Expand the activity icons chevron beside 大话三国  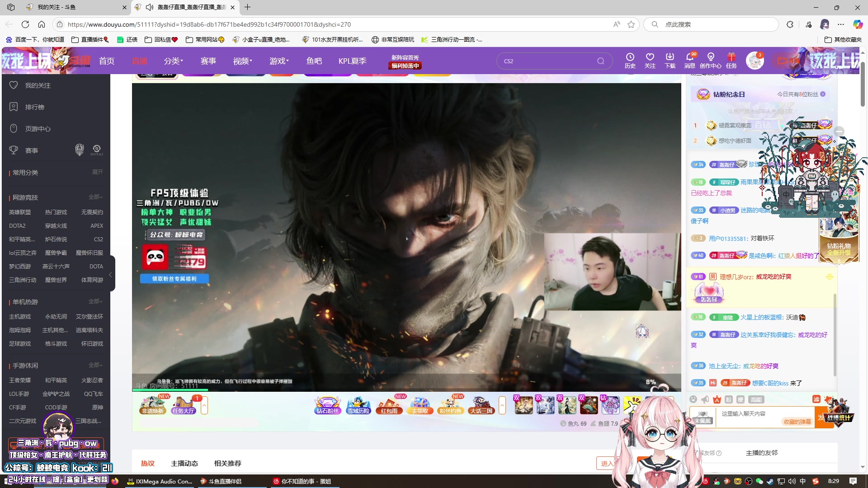tap(502, 405)
